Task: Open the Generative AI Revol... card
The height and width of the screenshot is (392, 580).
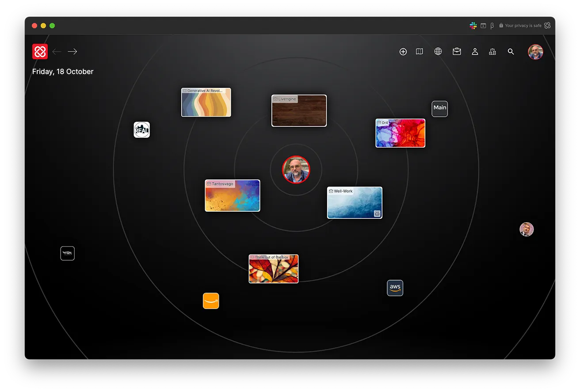Action: [206, 102]
